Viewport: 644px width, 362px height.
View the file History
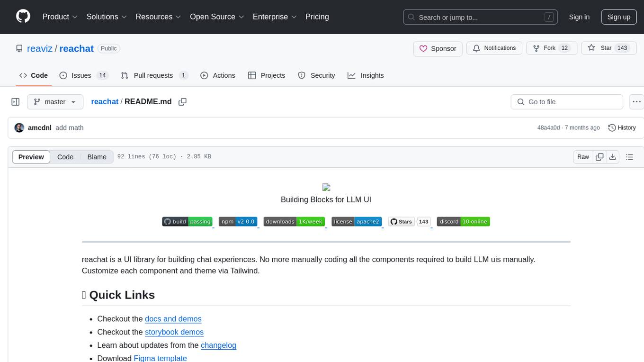[x=622, y=127]
